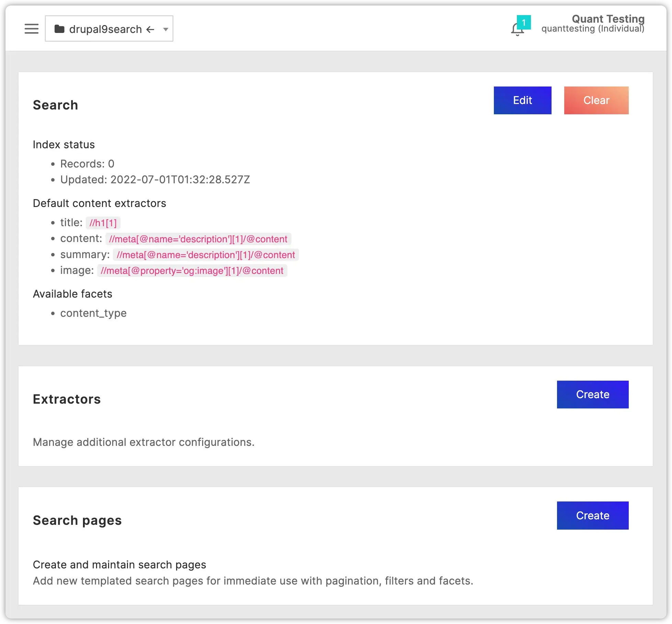Click the Updated timestamp under Index status

click(155, 179)
